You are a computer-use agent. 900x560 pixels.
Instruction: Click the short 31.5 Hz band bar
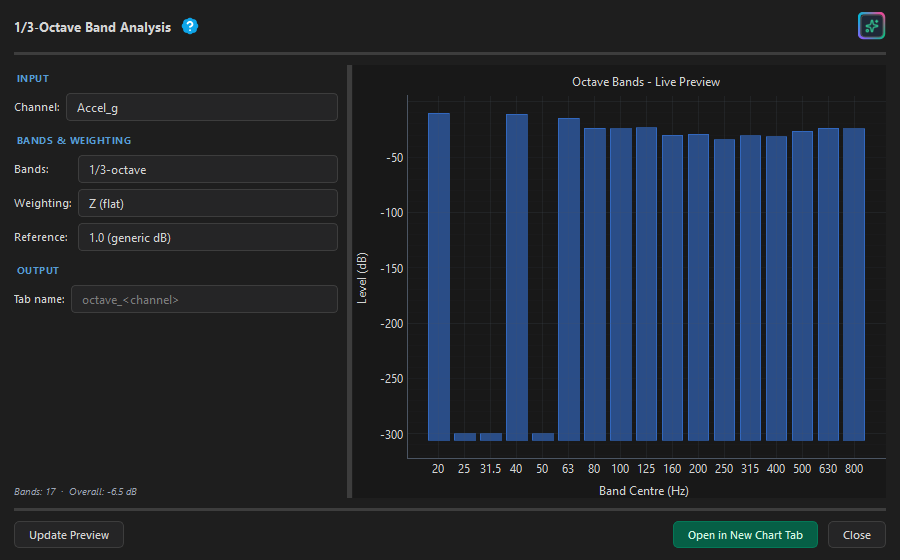491,437
